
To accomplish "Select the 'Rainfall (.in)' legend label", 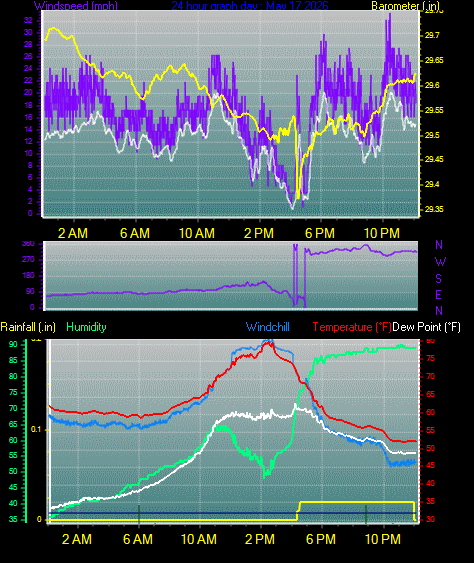I will click(28, 327).
